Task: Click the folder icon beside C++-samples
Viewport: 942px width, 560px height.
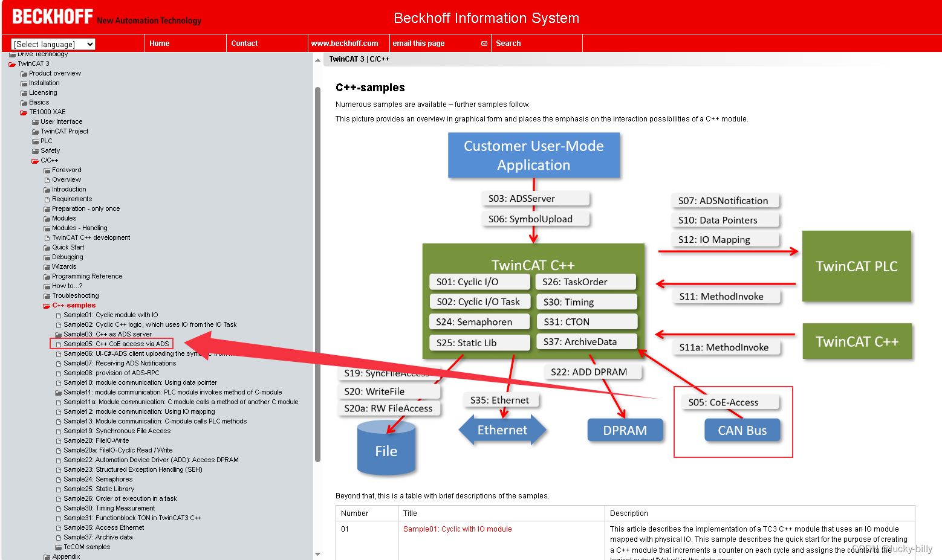Action: (x=47, y=305)
